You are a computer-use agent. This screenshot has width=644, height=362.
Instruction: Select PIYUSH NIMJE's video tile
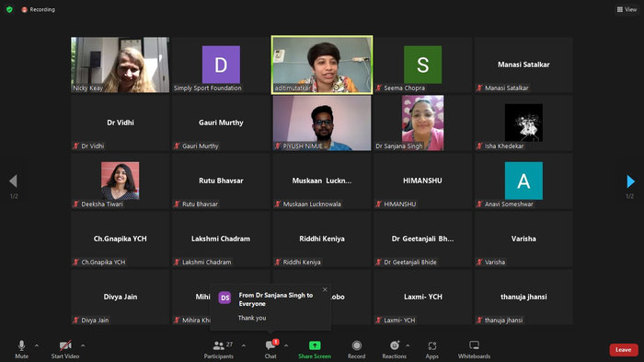point(322,123)
